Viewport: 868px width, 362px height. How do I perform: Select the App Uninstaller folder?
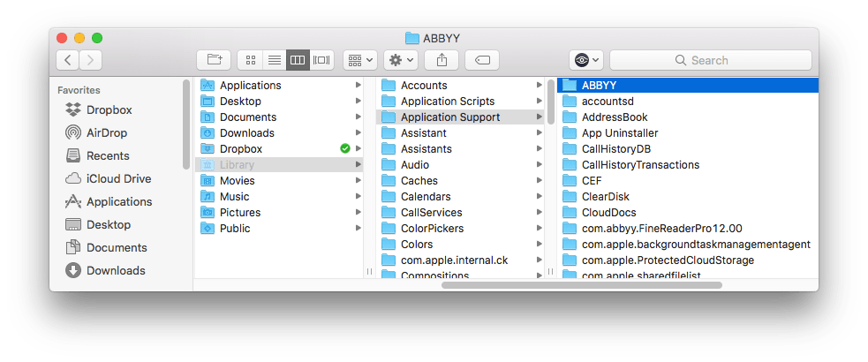tap(688, 132)
